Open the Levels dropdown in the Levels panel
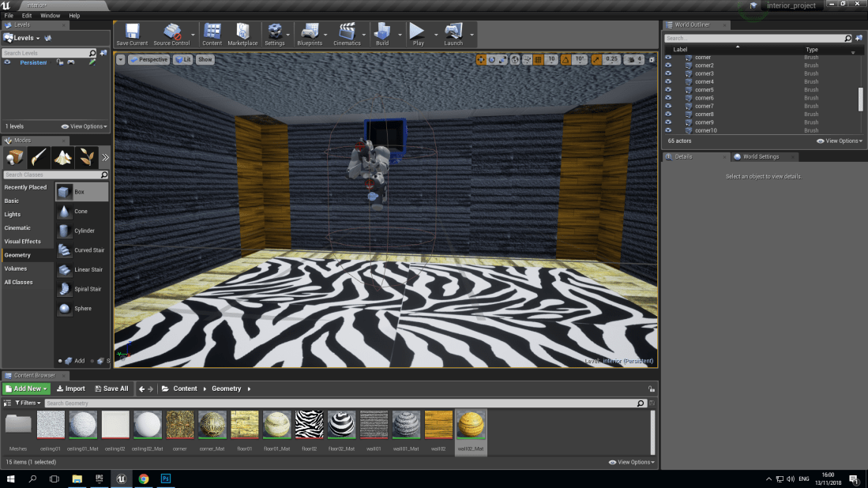This screenshot has width=868, height=488. click(x=24, y=37)
